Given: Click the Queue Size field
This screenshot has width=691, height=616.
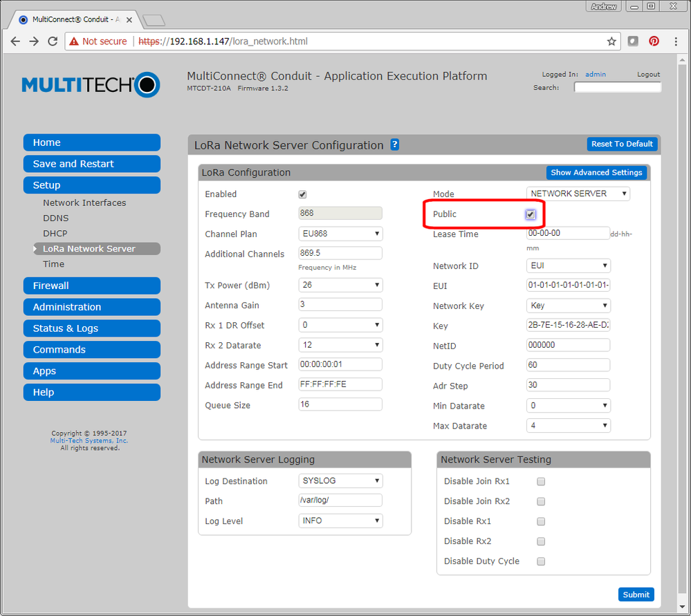Looking at the screenshot, I should pos(340,404).
